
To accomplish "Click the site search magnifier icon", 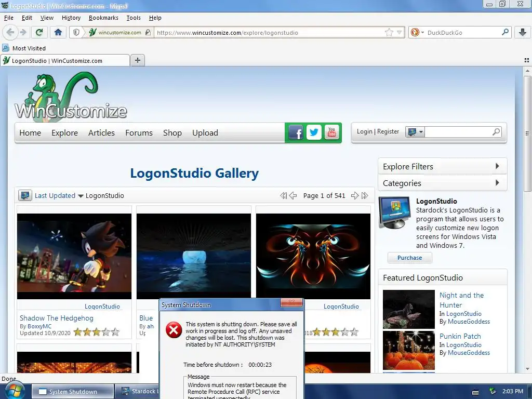I will point(496,131).
